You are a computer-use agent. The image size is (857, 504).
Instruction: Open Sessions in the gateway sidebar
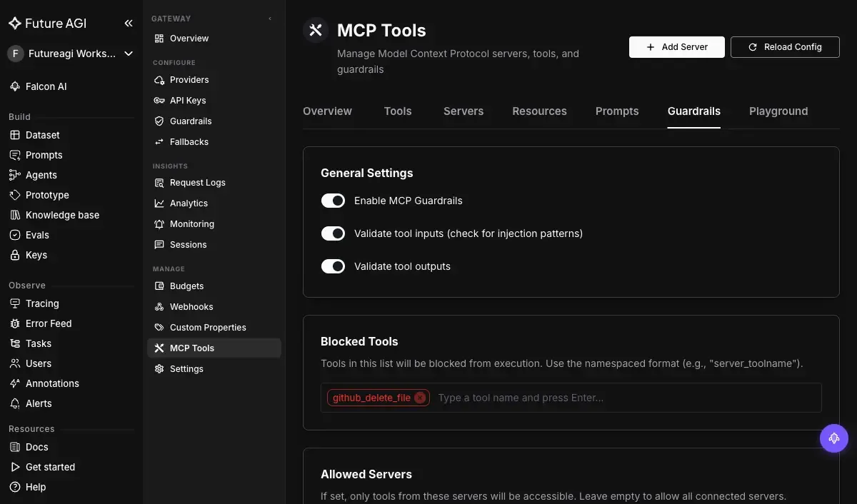pos(214,245)
